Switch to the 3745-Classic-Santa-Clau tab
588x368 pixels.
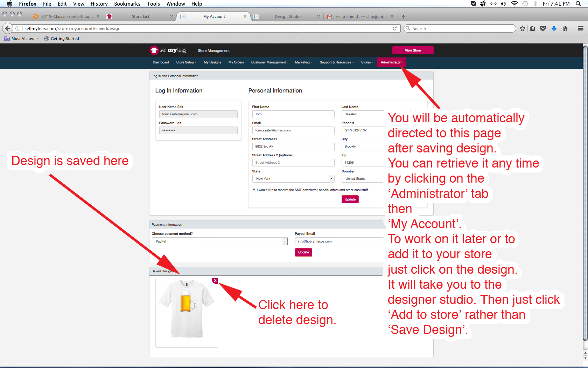[66, 16]
